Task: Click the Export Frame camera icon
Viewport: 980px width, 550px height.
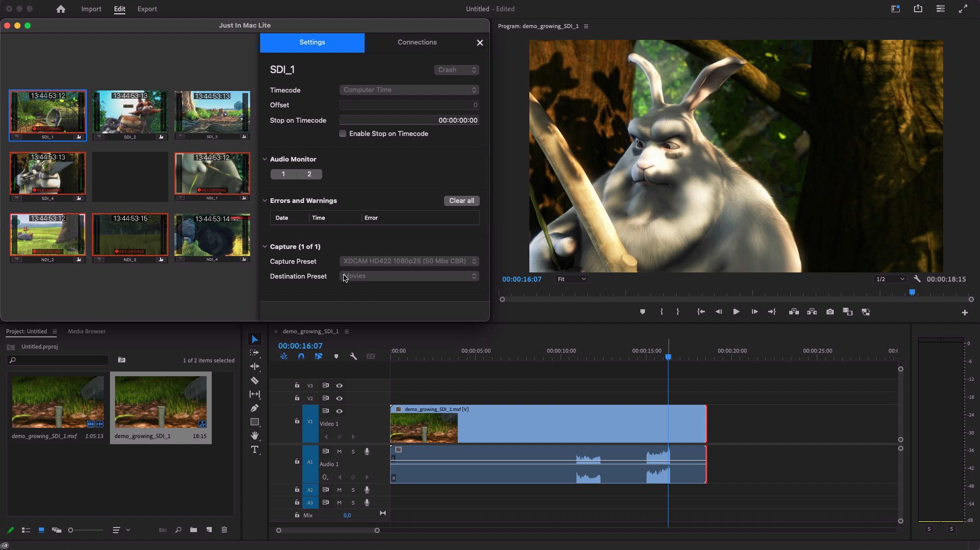Action: tap(830, 312)
